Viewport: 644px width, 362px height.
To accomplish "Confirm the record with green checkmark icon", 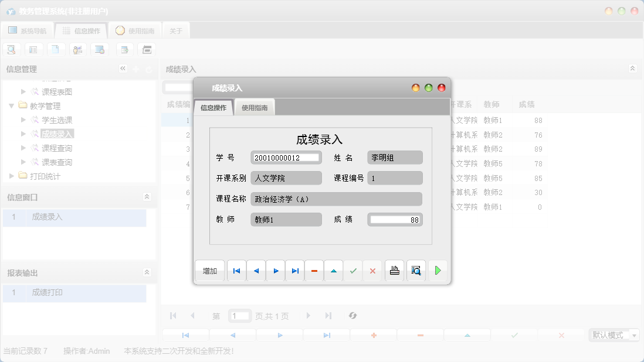I will 352,270.
